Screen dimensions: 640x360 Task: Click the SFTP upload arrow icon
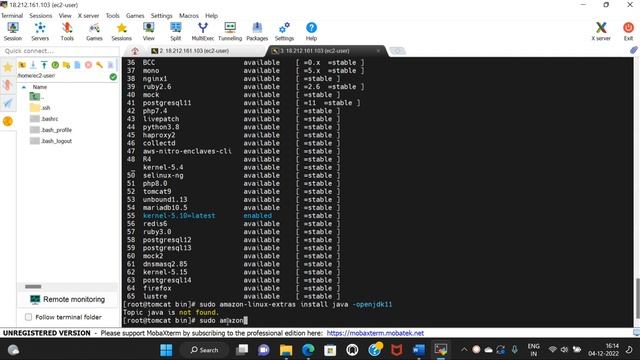(x=44, y=65)
